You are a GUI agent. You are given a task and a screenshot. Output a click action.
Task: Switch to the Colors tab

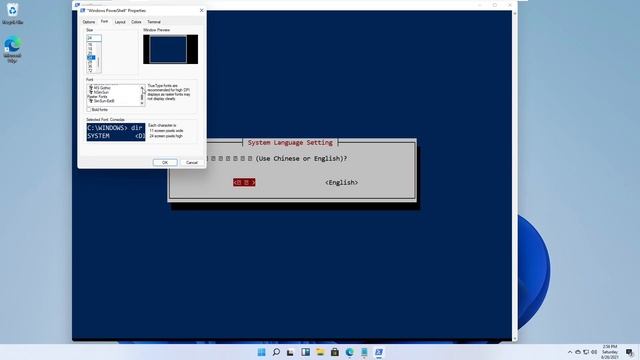(136, 22)
